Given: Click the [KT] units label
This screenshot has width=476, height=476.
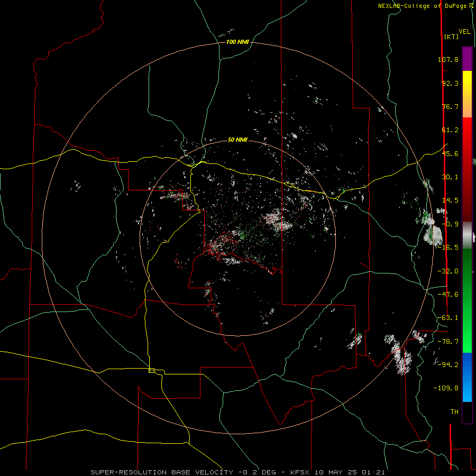Looking at the screenshot, I should 451,36.
